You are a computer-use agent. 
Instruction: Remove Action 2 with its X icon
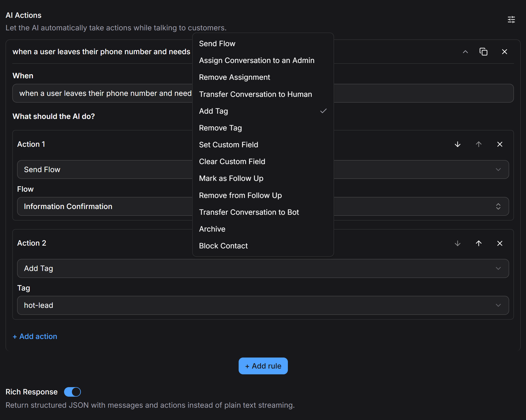point(500,243)
